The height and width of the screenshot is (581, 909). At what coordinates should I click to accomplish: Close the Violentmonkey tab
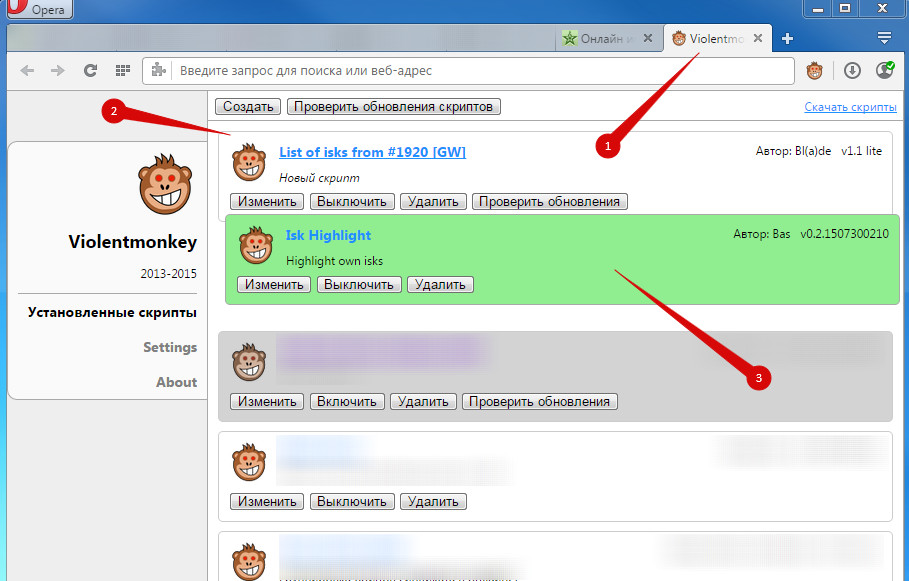point(758,38)
